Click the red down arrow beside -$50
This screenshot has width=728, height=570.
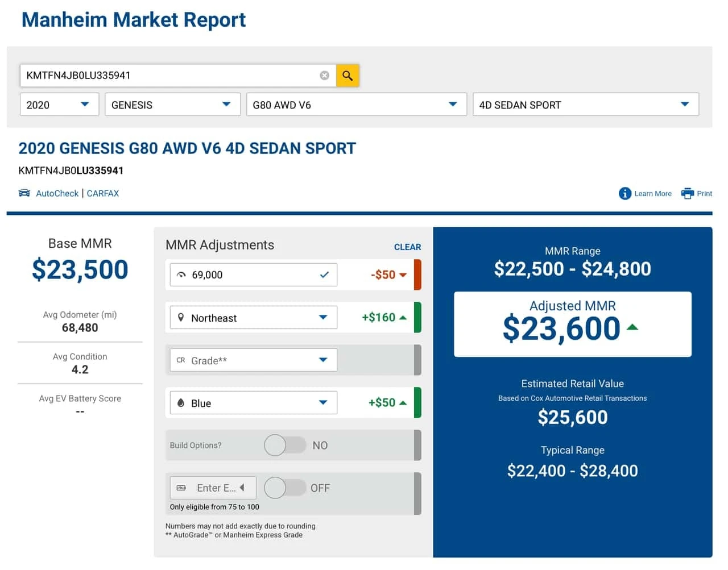pos(403,275)
